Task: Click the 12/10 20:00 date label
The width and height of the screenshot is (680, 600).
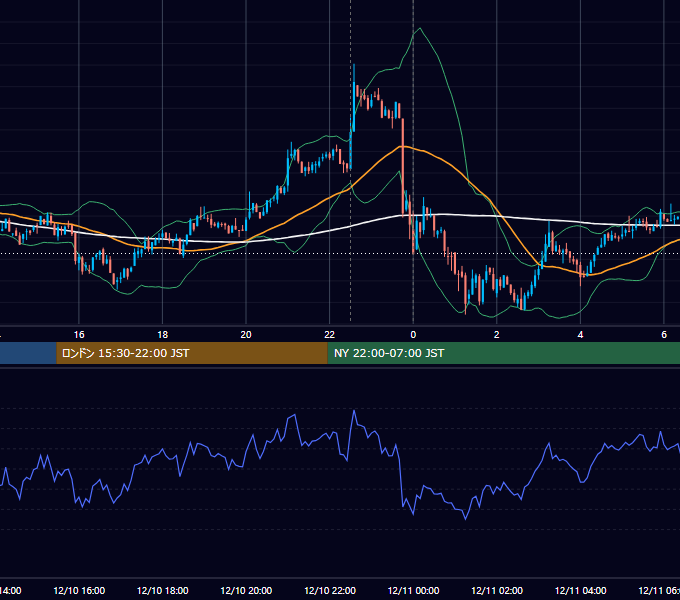Action: 246,590
